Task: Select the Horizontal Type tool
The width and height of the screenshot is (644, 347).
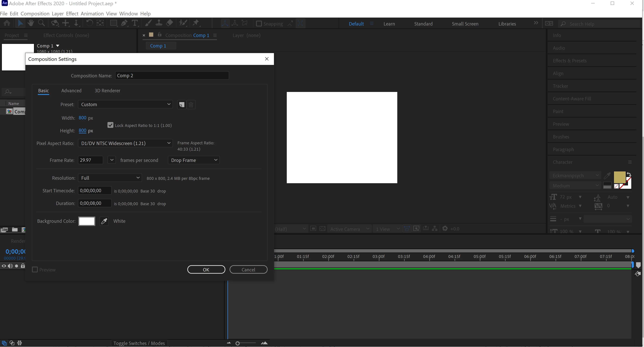Action: (x=135, y=23)
